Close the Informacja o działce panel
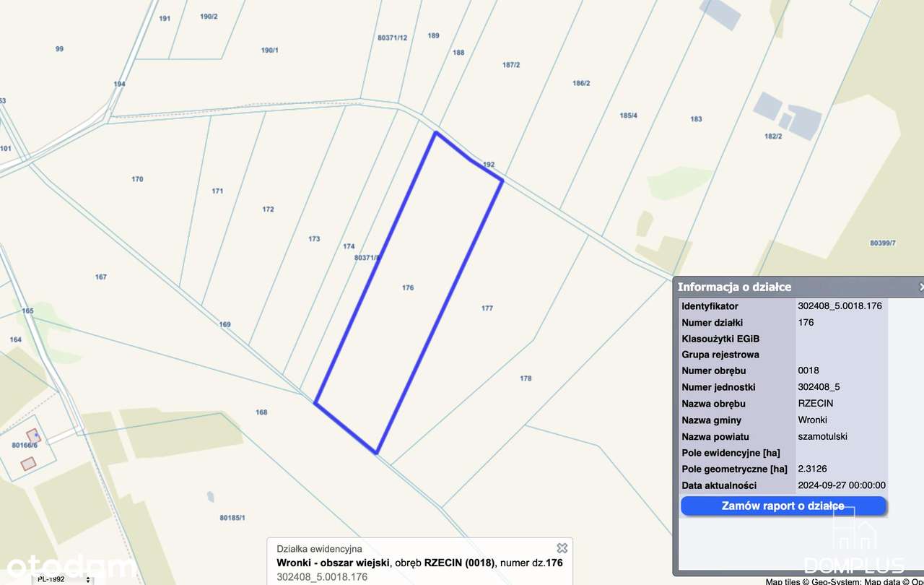This screenshot has height=585, width=924. pos(920,287)
